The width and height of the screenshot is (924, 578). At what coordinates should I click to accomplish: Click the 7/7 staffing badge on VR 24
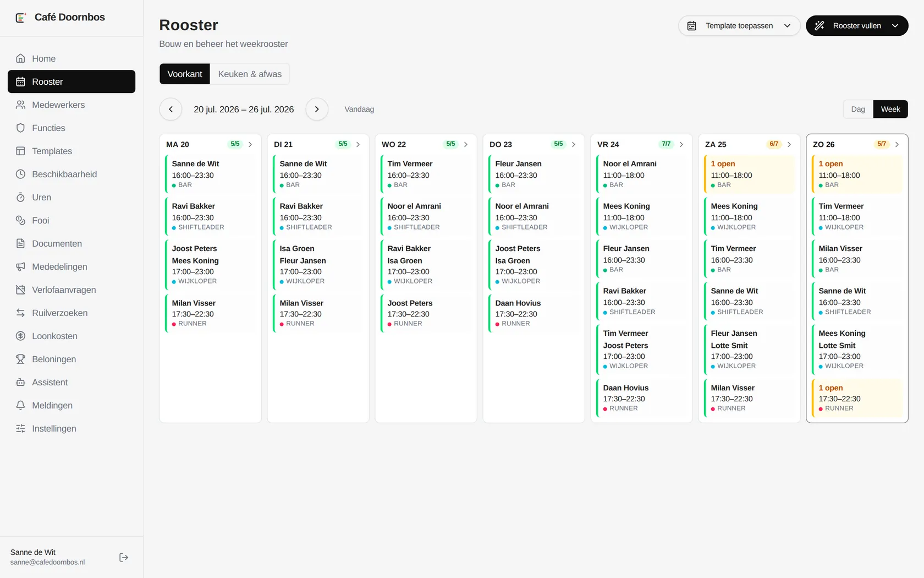tap(666, 144)
